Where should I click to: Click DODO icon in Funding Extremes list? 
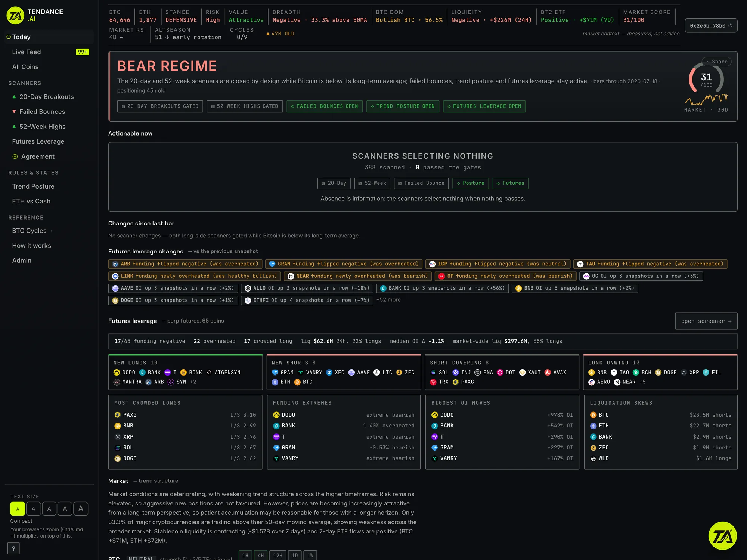pos(276,415)
